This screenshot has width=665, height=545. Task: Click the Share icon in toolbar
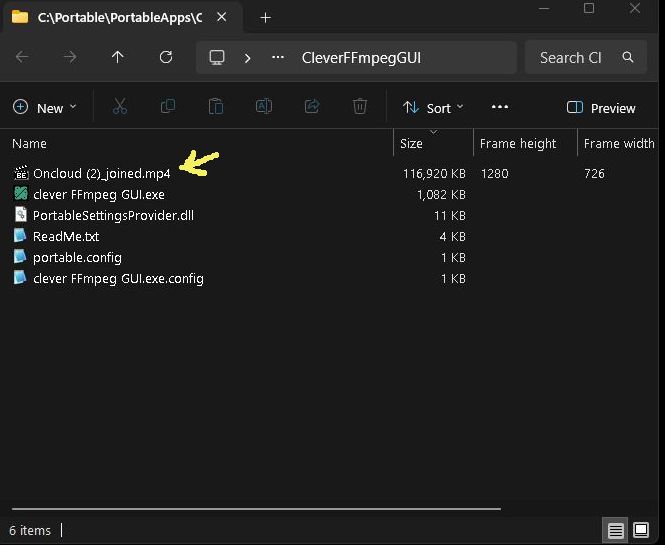pos(312,106)
